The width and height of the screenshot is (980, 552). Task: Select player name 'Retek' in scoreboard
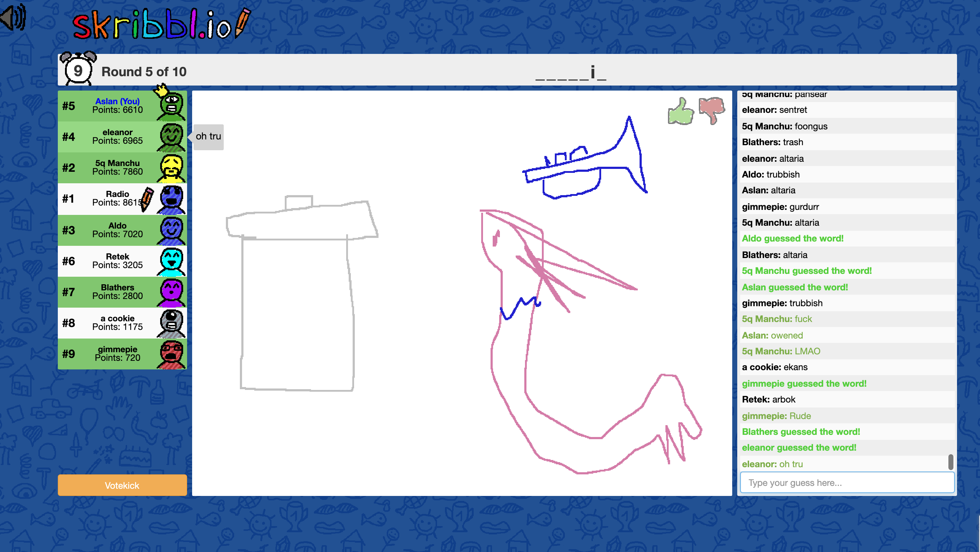pos(117,256)
